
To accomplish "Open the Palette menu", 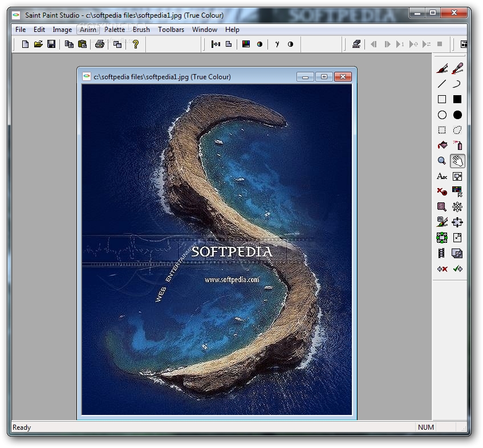I will (x=115, y=30).
